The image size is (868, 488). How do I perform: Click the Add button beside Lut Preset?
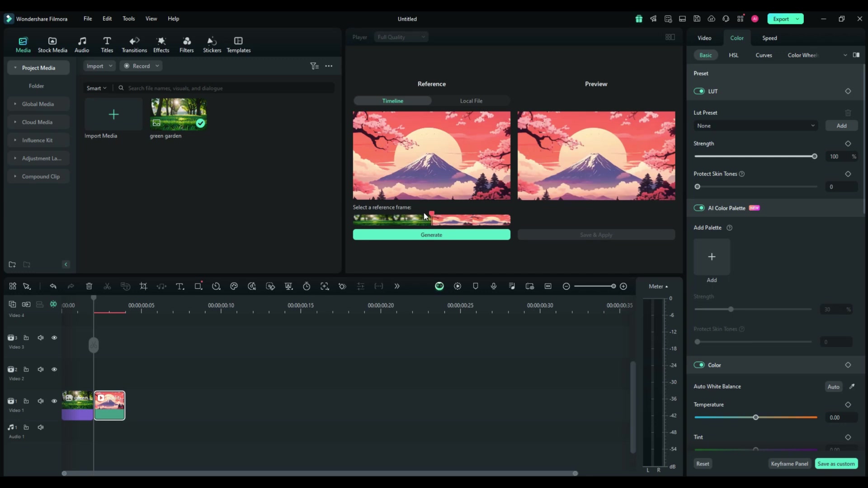point(841,126)
